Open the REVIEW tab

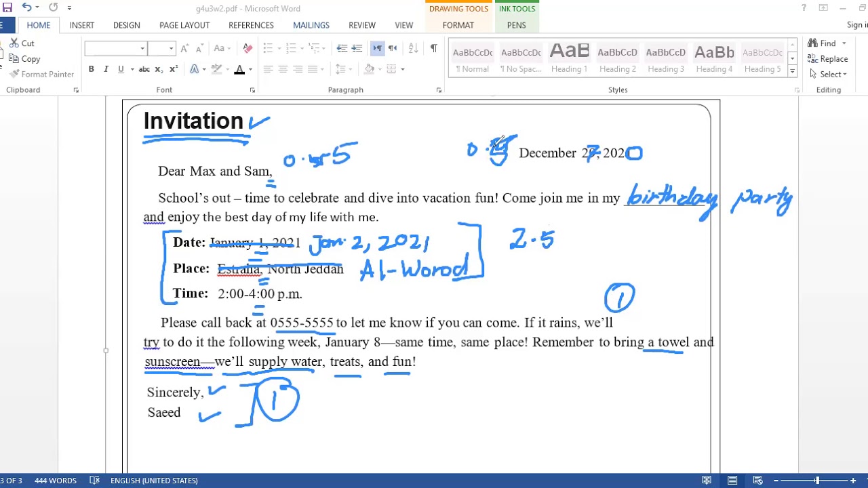(x=362, y=25)
